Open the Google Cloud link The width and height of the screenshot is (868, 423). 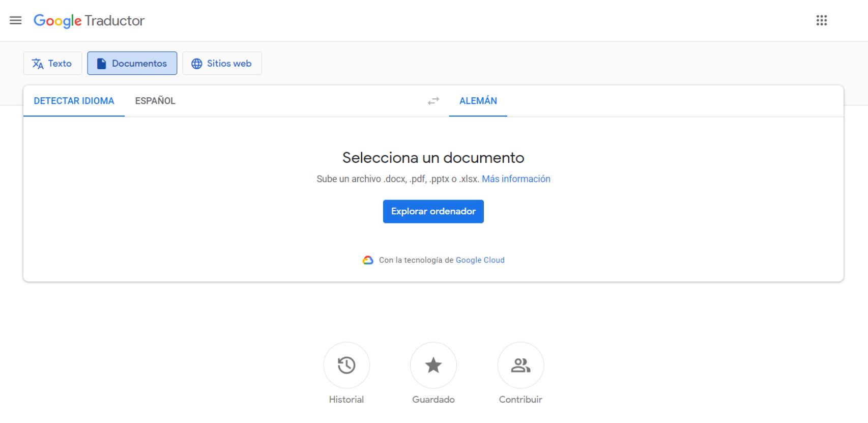click(480, 260)
